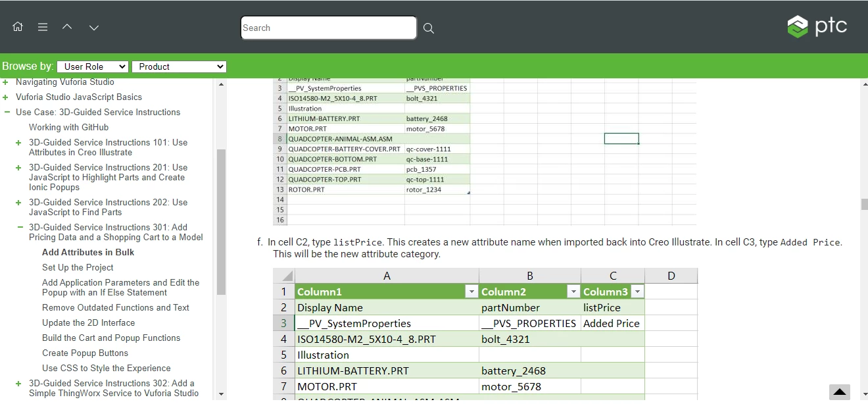Focus the Search input field
The image size is (868, 408).
tap(329, 28)
